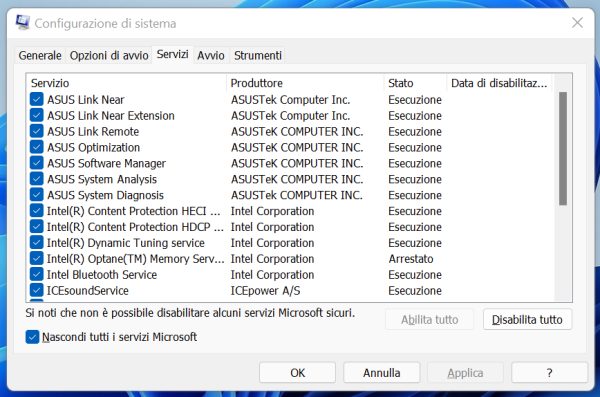Sort by the Produttore column header
This screenshot has height=397, width=600.
305,83
